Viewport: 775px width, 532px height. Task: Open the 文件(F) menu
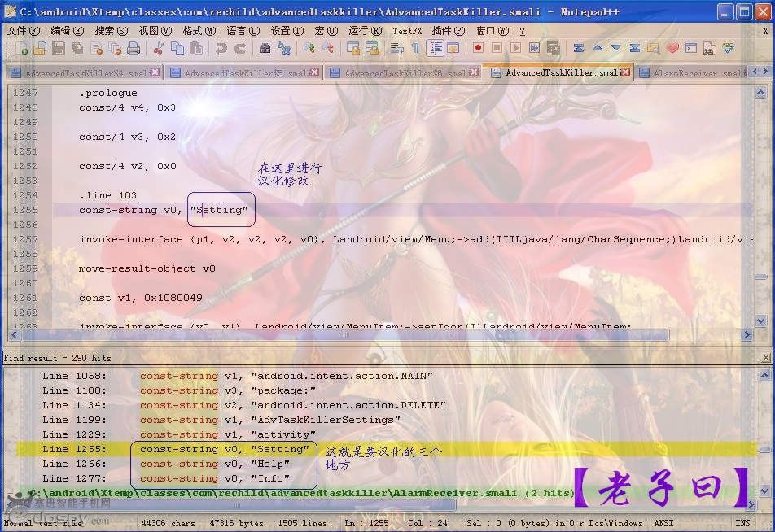coord(23,31)
